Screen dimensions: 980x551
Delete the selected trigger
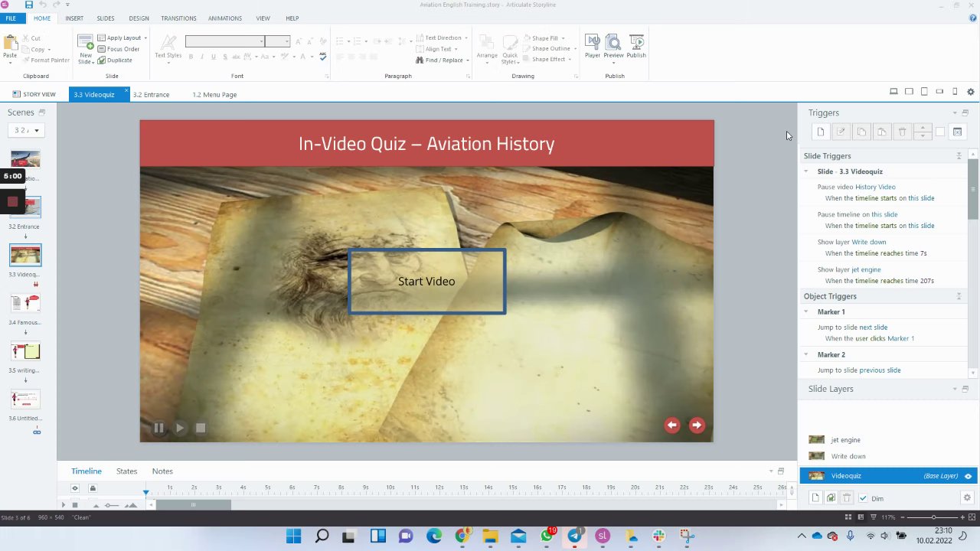click(902, 132)
